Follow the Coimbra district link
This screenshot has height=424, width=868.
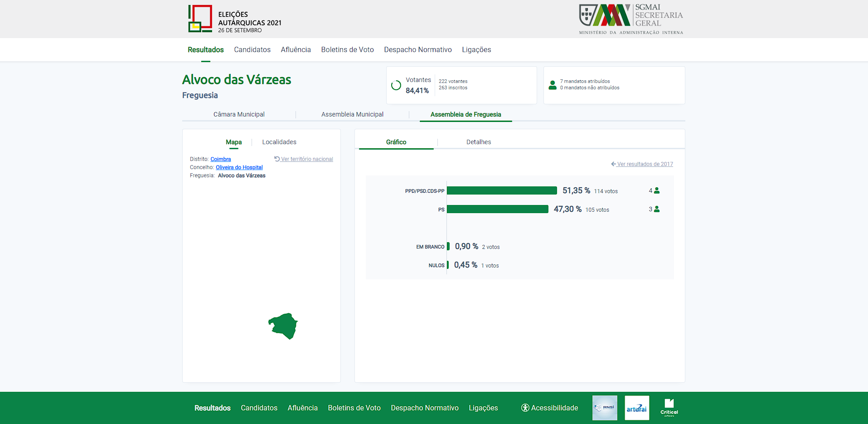click(x=221, y=159)
